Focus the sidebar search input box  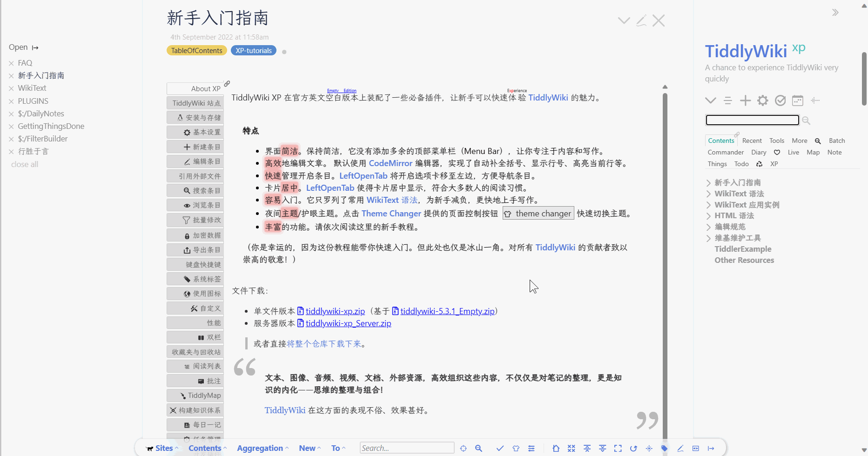(752, 120)
